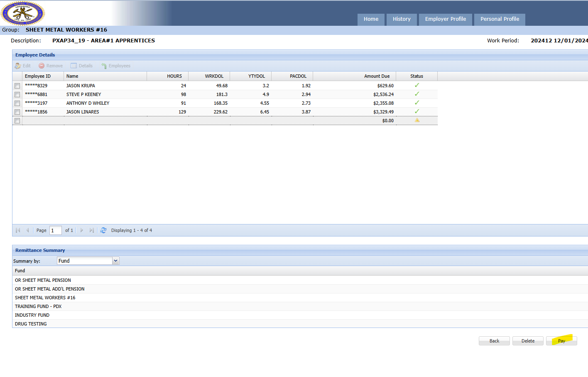Click the Remove toolbar icon
The image size is (588, 377).
(42, 66)
